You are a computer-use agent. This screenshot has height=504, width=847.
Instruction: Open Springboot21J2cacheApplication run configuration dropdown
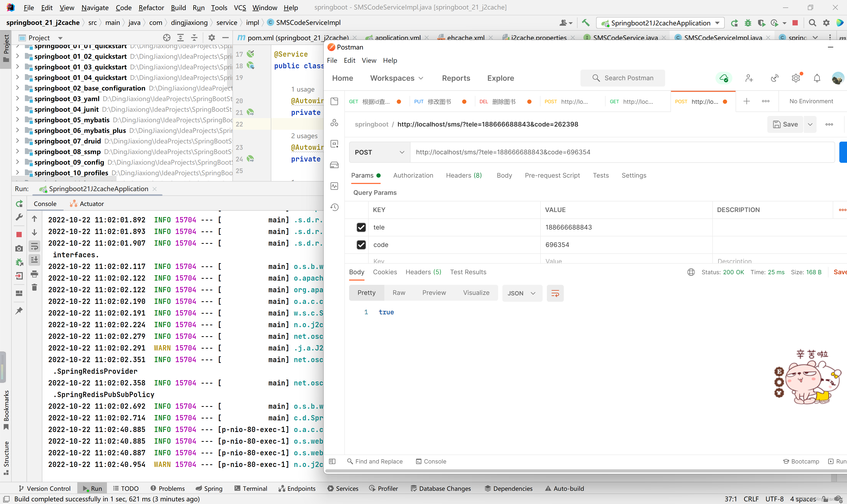661,23
